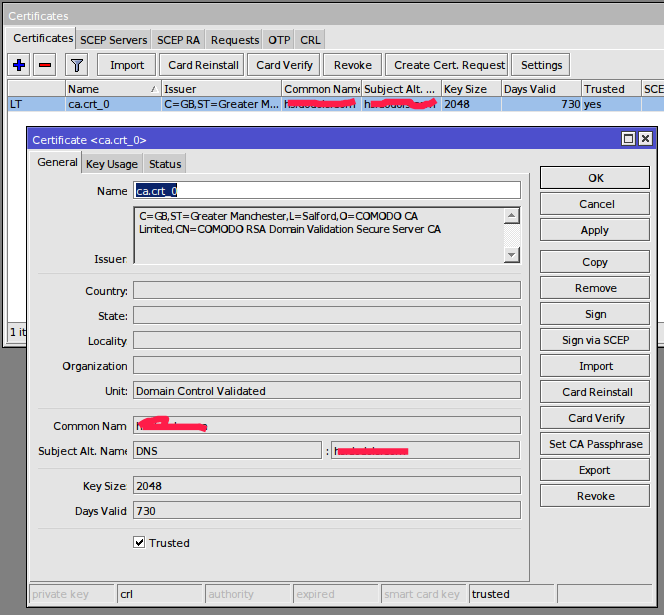Click Create Cert. Request button
Viewport: 664px width, 615px height.
coord(448,65)
